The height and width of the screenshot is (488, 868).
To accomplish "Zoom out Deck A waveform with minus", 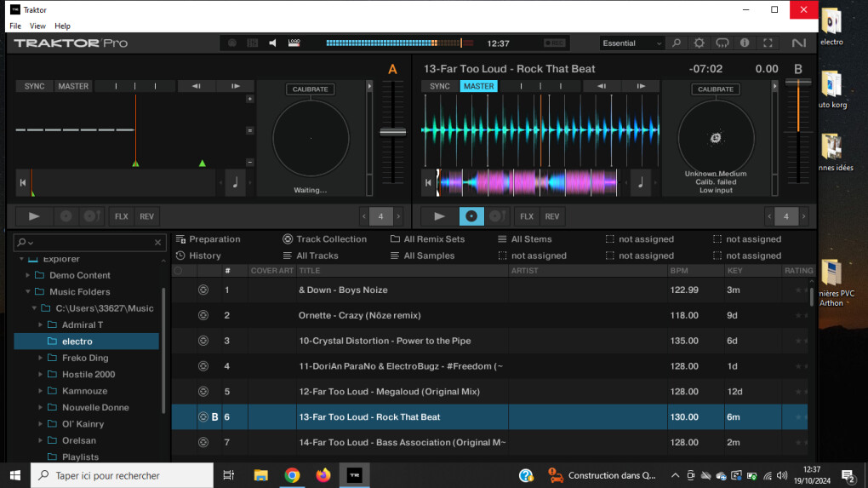I will click(249, 163).
